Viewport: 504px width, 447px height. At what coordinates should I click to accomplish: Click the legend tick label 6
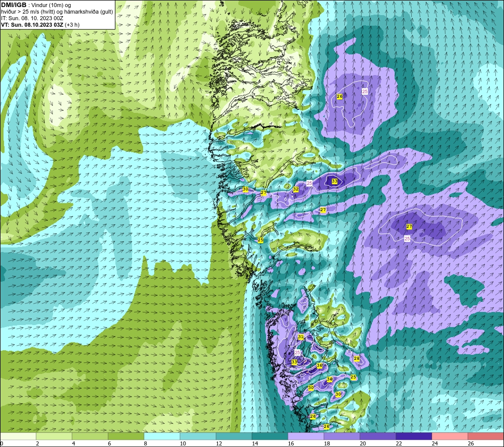point(109,443)
